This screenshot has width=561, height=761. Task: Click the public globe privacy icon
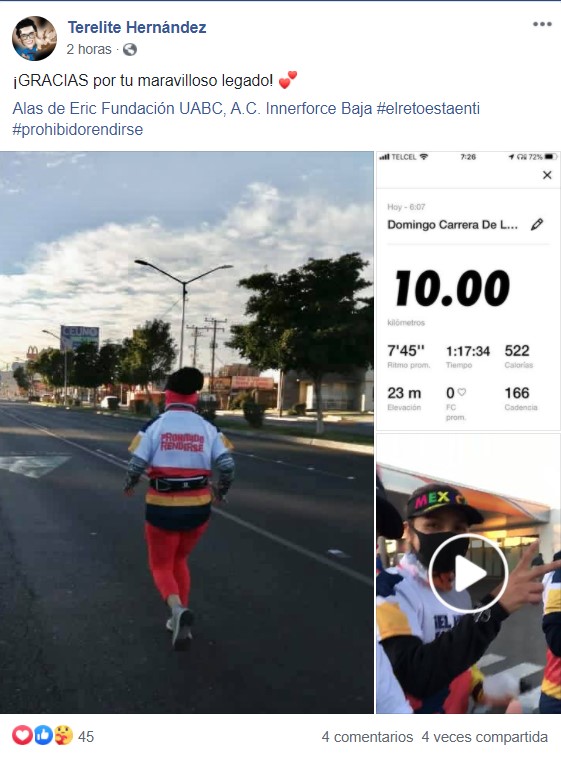(x=130, y=50)
